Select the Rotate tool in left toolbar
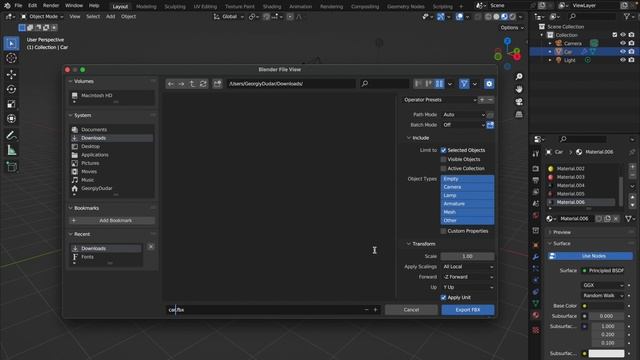The width and height of the screenshot is (640, 360). (x=11, y=89)
